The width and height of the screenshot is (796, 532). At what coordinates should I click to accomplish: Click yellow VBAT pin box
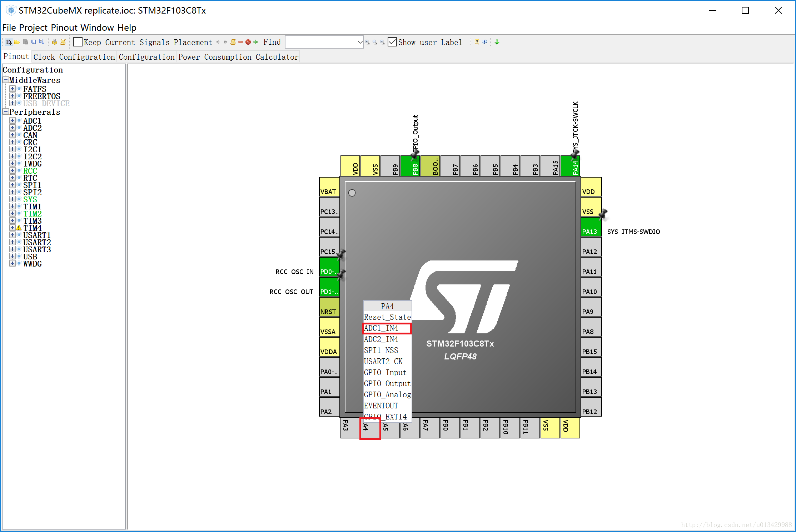tap(329, 187)
